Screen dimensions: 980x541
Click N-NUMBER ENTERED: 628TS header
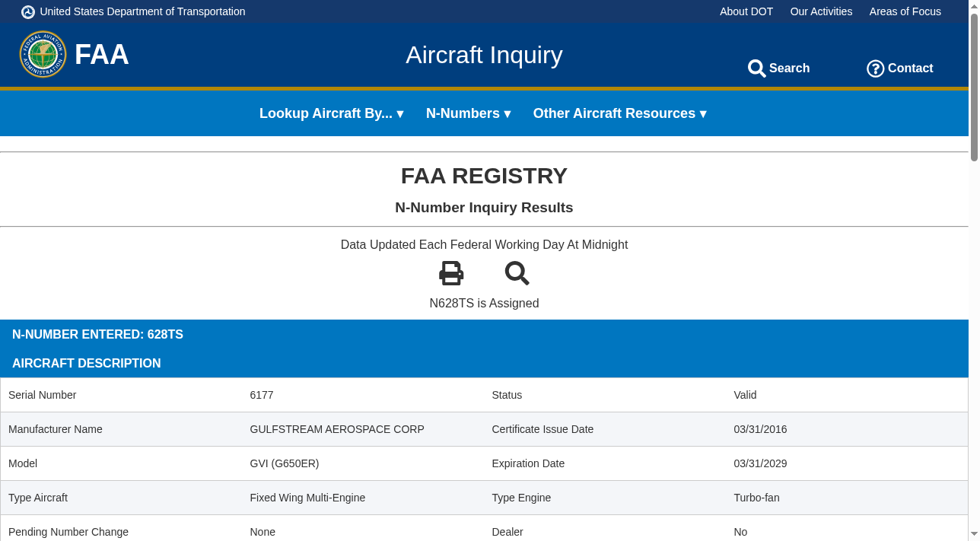click(x=97, y=335)
